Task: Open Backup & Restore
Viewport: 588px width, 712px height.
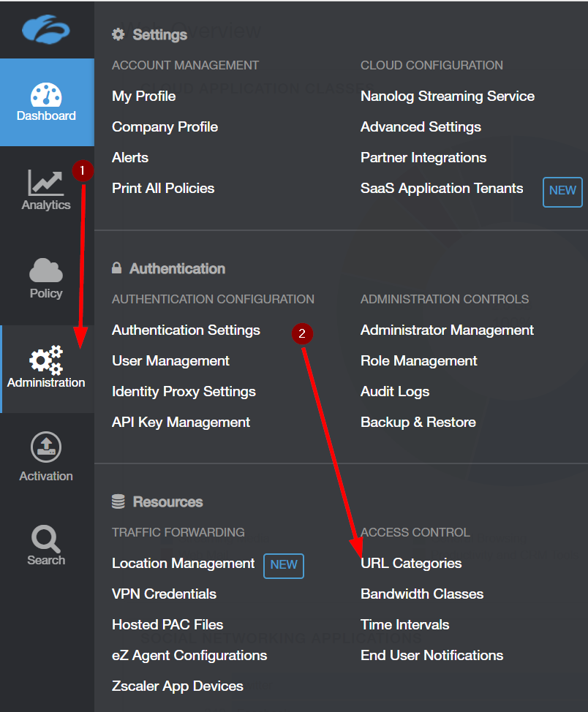Action: click(x=418, y=423)
